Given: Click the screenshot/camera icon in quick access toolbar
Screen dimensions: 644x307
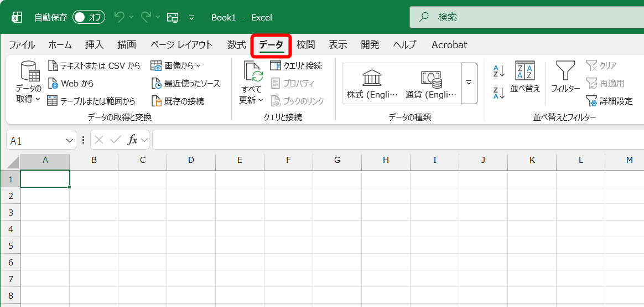Looking at the screenshot, I should pos(173,17).
